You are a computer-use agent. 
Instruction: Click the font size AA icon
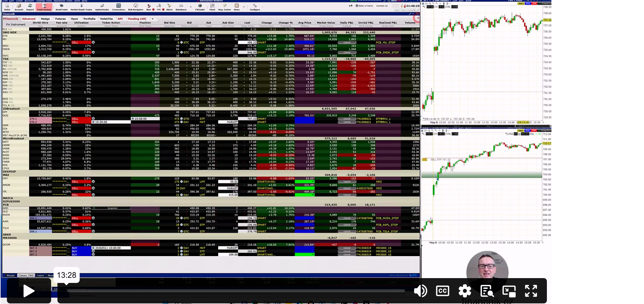pyautogui.click(x=351, y=6)
